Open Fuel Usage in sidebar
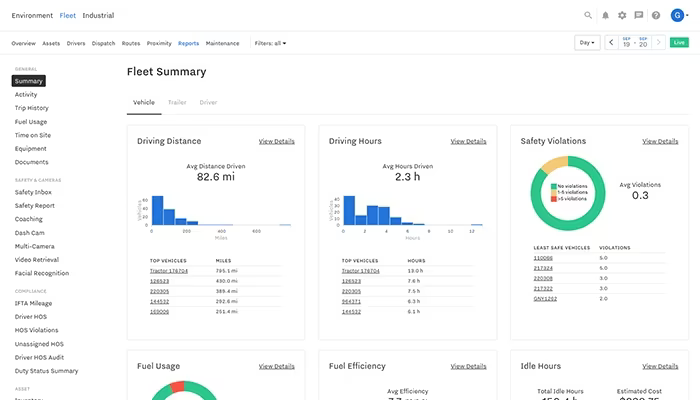 (x=31, y=121)
